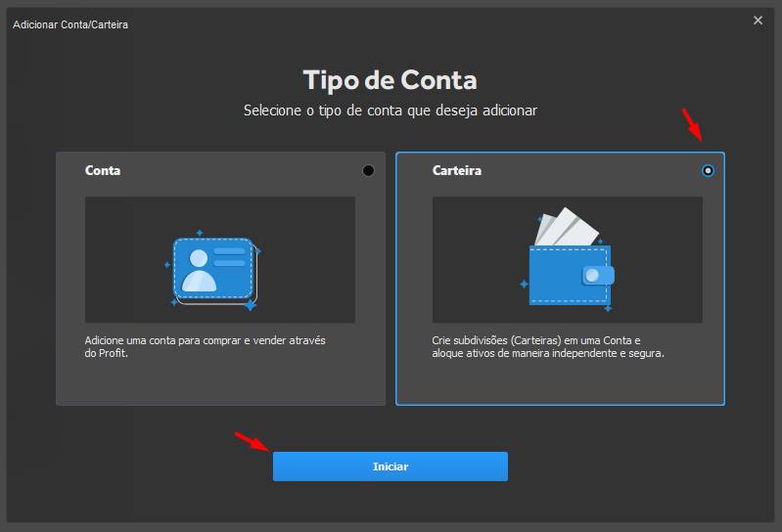Click 'Selecione o tipo de conta' subtitle
The height and width of the screenshot is (532, 782).
point(390,111)
